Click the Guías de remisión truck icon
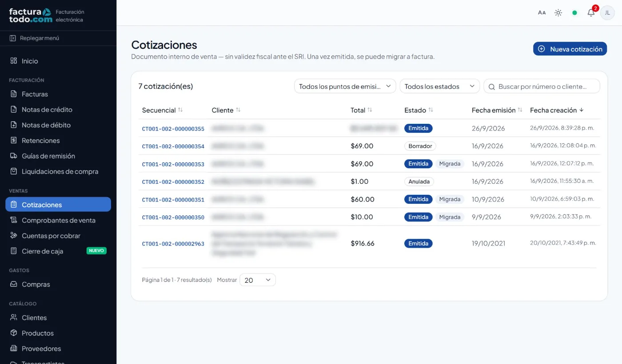The image size is (622, 364). pyautogui.click(x=13, y=156)
